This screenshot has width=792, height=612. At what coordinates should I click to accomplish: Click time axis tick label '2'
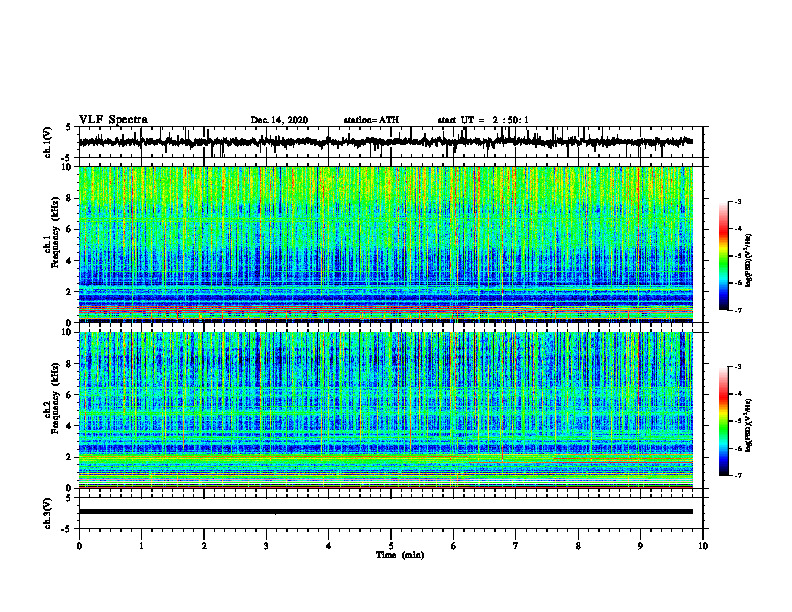coord(204,546)
